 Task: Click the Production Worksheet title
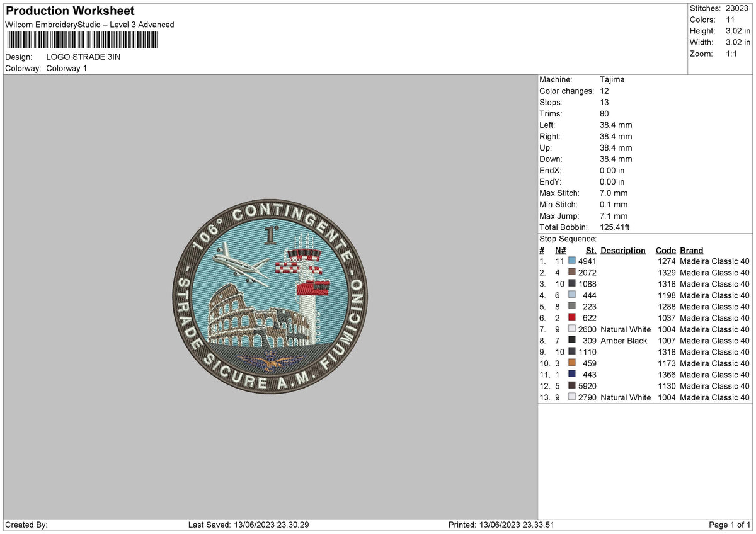(x=69, y=11)
